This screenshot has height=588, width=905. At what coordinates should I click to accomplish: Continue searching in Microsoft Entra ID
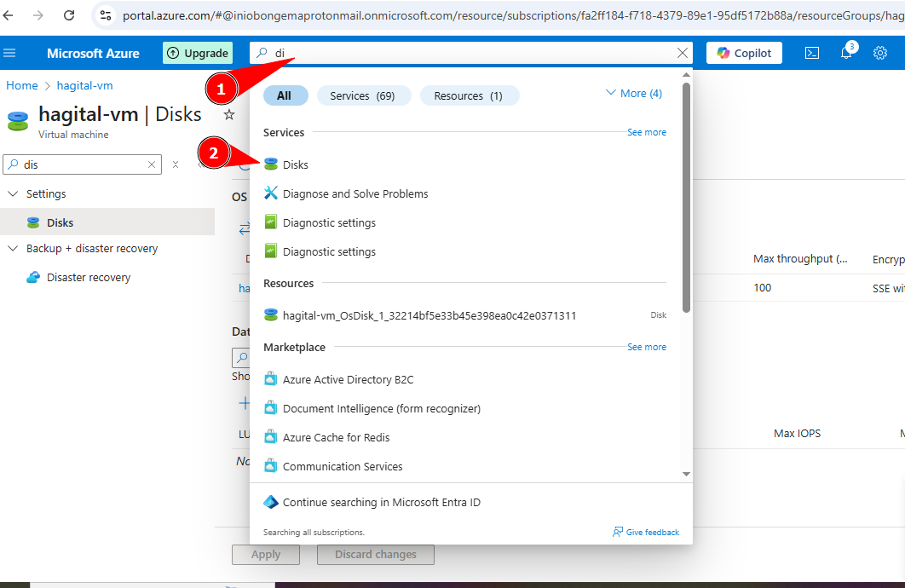(x=372, y=502)
